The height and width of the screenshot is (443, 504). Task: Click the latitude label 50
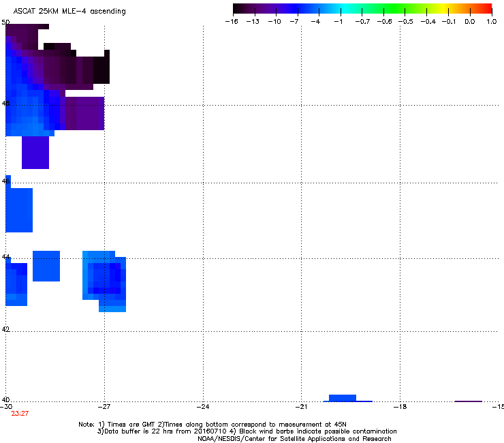5,22
